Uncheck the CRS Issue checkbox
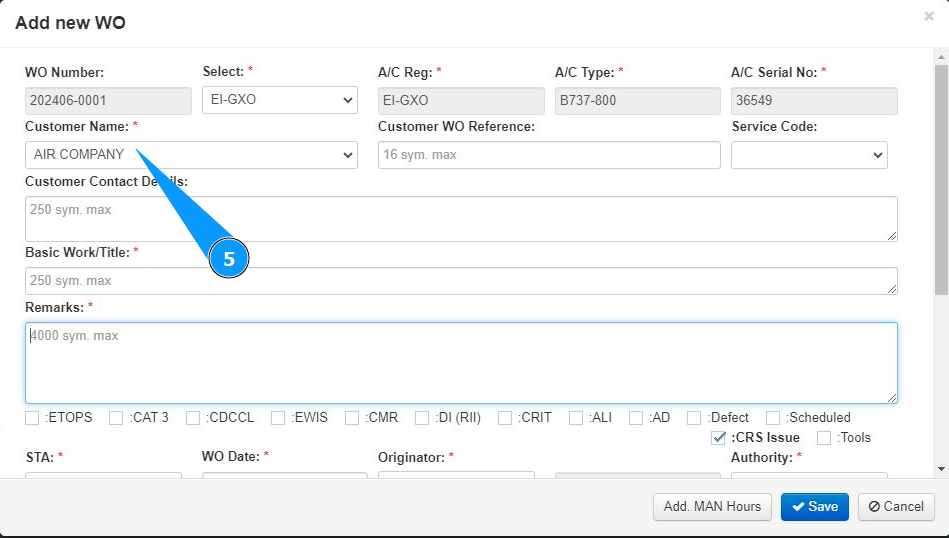 (x=718, y=437)
